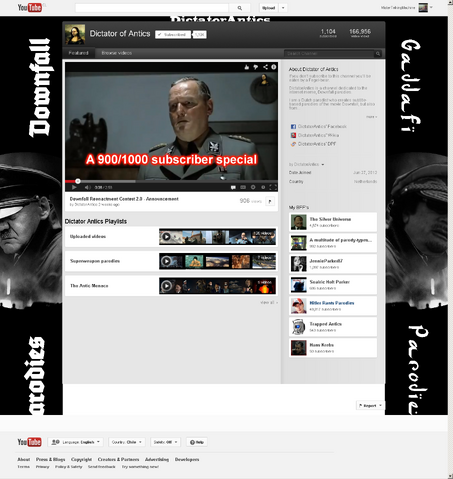The image size is (453, 479).
Task: Open the Hitler Rants Parodies channel link
Action: (332, 303)
